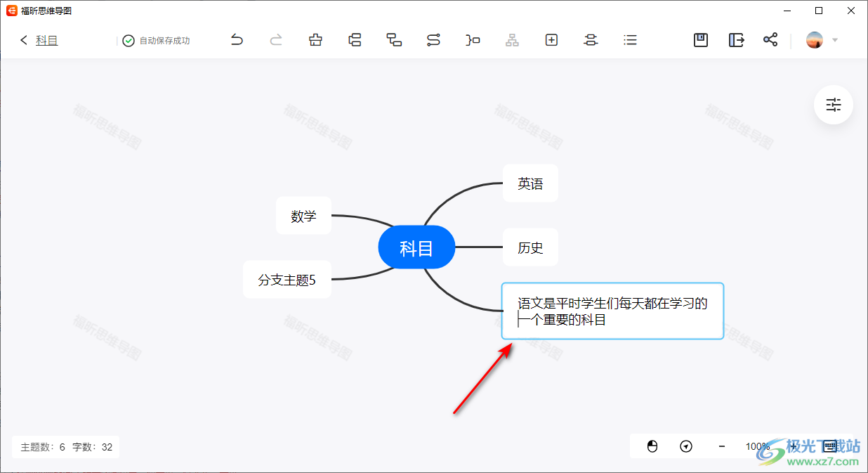Click the 福昕思维导图 app logo

[x=12, y=11]
